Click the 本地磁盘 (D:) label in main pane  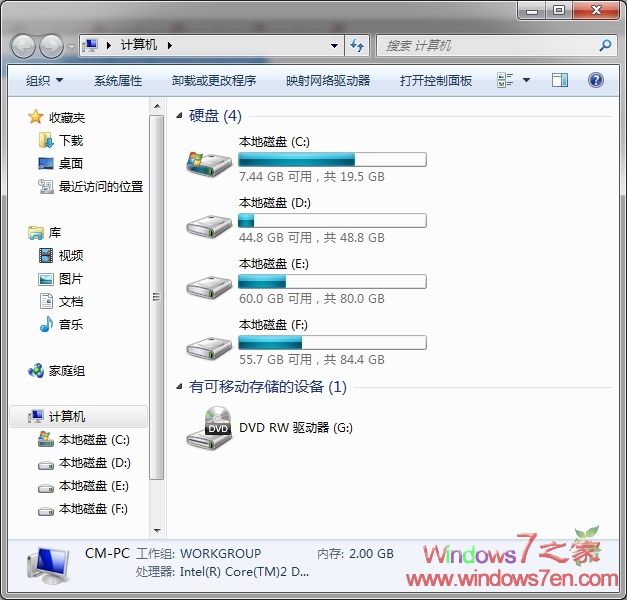point(275,203)
